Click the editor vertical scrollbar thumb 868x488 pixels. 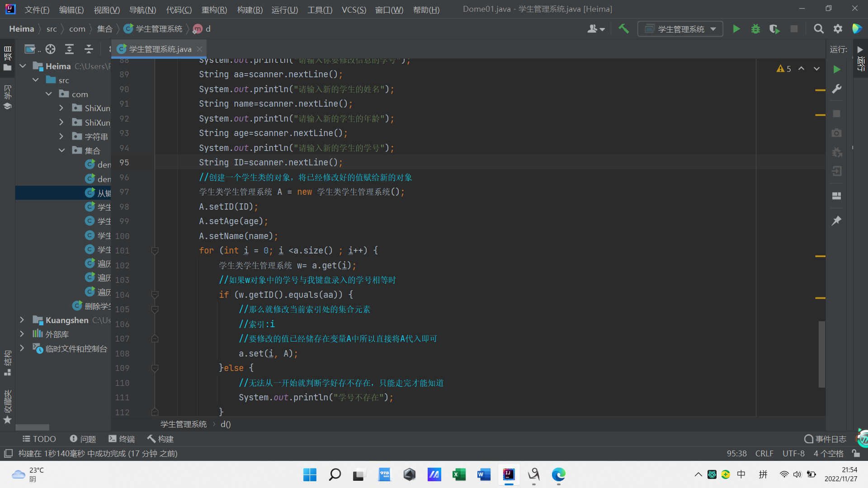tap(821, 354)
